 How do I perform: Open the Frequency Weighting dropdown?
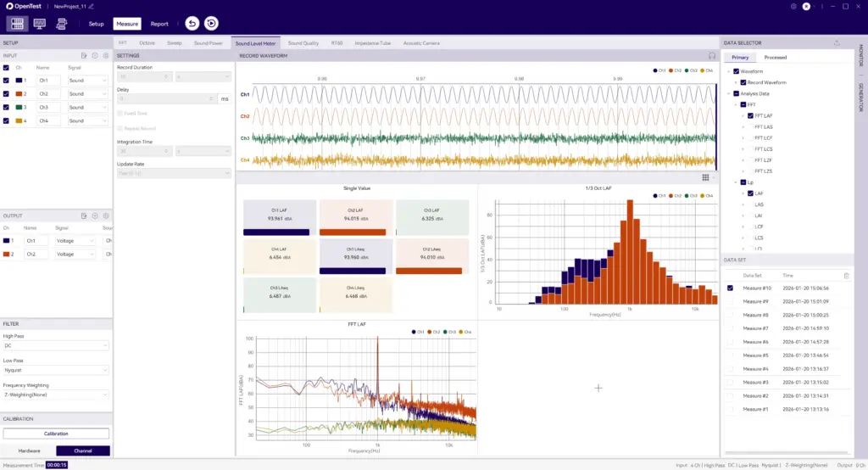56,394
